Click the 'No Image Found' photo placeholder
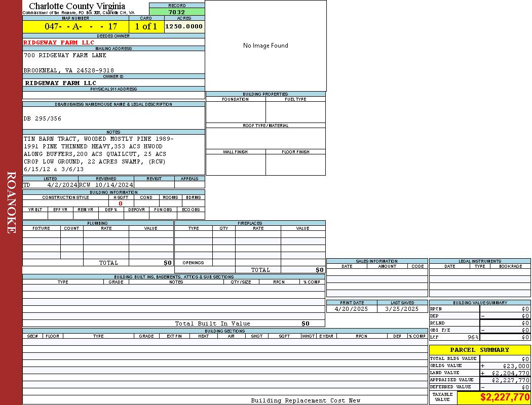Screen dimensions: 532x405 pyautogui.click(x=265, y=46)
